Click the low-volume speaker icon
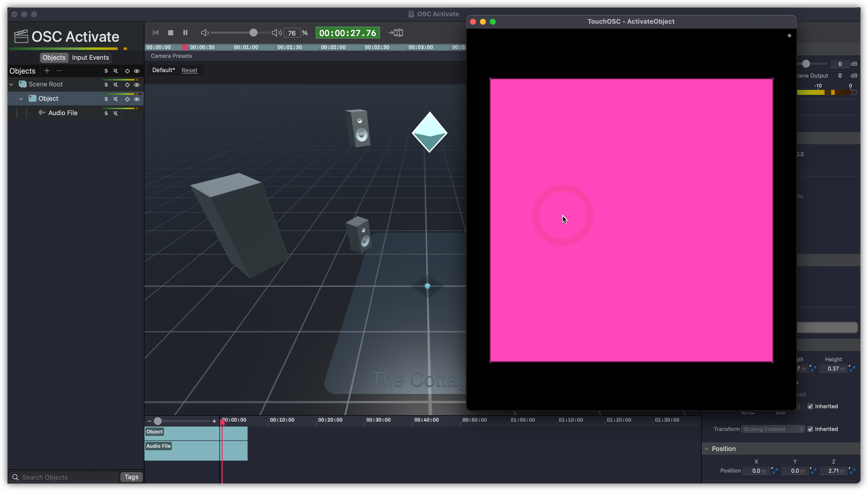Screen dimensions: 868x491 [x=205, y=33]
